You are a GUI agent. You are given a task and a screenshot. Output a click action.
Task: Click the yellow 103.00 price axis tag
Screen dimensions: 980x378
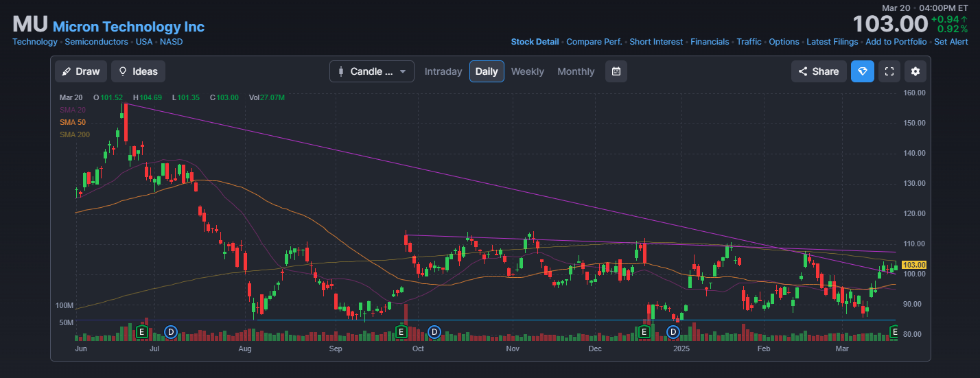point(915,265)
